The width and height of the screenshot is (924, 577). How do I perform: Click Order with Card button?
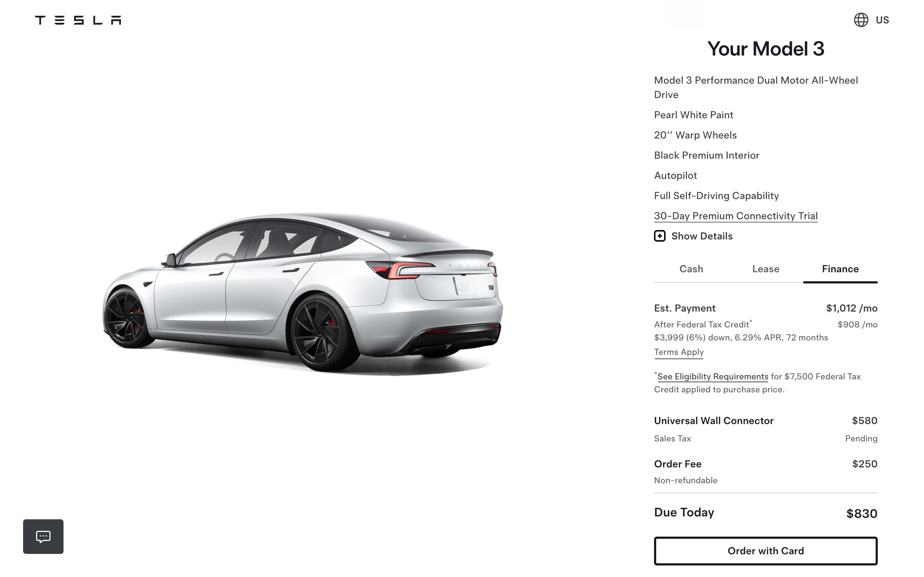click(x=766, y=550)
